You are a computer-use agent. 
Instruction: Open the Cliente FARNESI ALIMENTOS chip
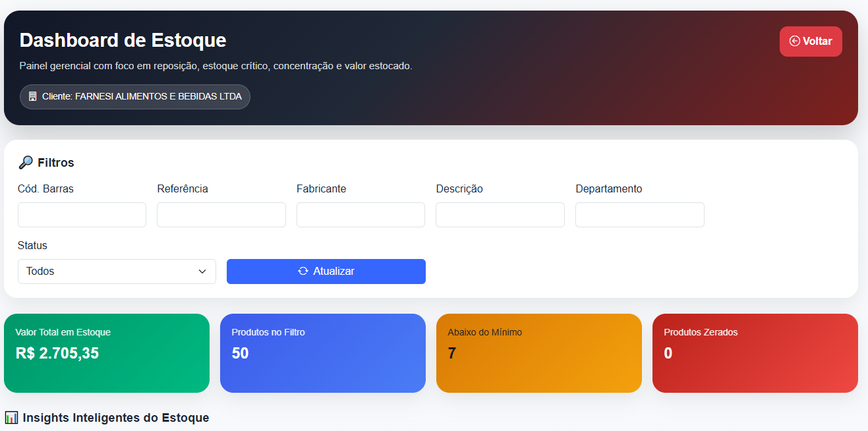[x=134, y=96]
